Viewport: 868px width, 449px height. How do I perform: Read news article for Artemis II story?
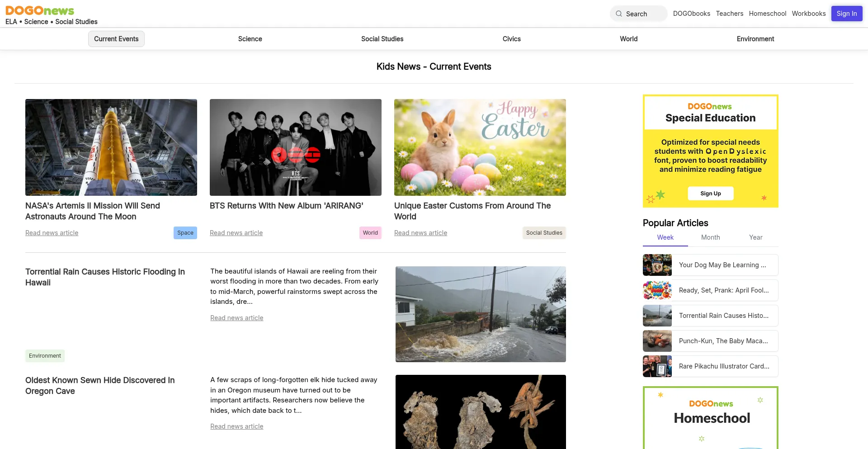pos(52,233)
